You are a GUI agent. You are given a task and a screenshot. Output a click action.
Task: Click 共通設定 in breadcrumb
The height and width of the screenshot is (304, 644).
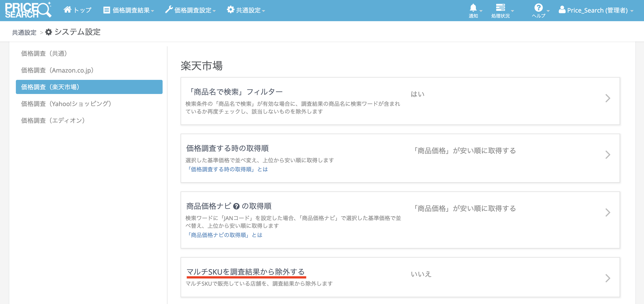(24, 33)
